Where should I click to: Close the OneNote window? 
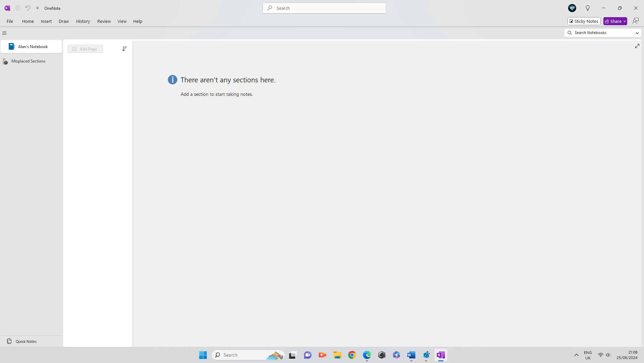click(636, 8)
